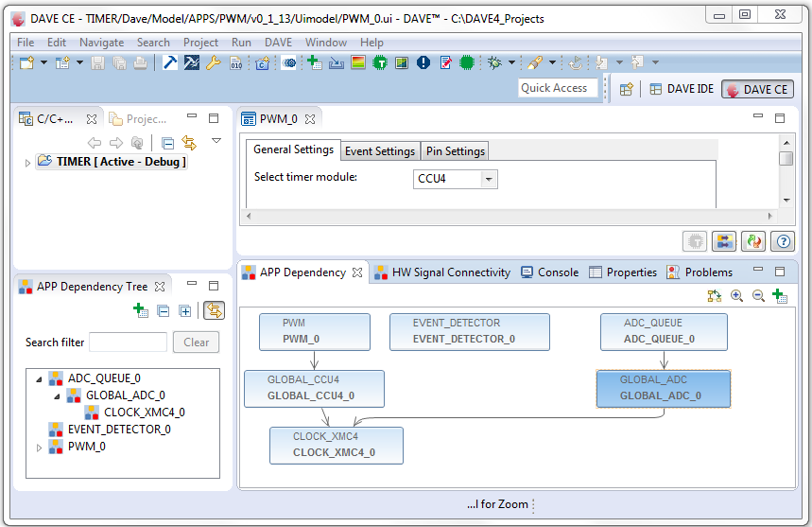Open the color-striped resource mapping icon
Image resolution: width=812 pixels, height=527 pixels.
click(x=358, y=63)
